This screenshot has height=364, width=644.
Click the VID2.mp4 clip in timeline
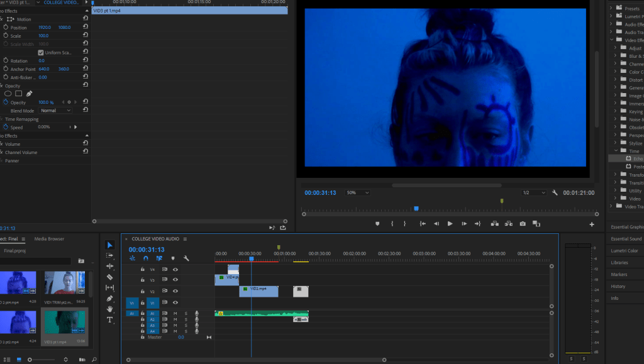click(x=258, y=291)
